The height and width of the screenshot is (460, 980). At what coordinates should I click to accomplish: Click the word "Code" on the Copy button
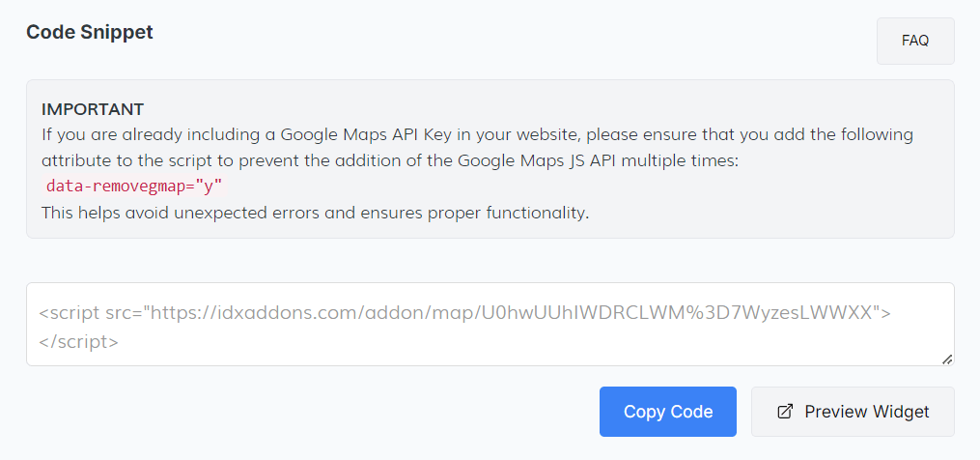point(692,412)
